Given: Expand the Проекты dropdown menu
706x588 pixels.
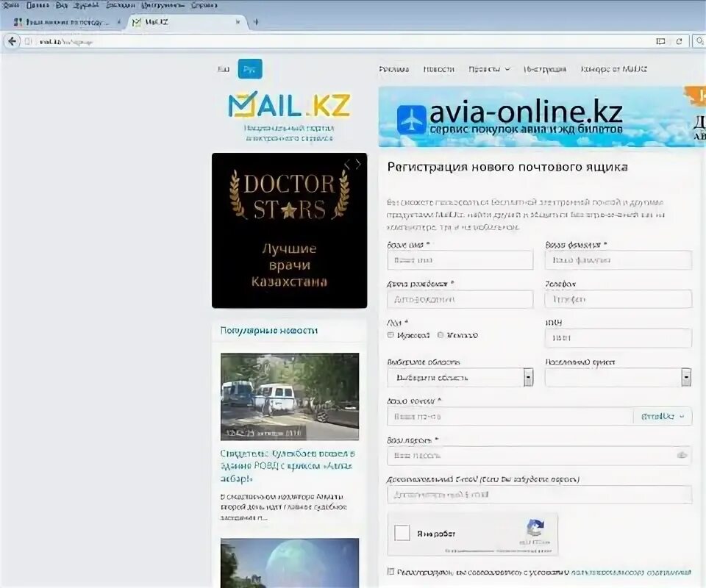Looking at the screenshot, I should coord(489,69).
